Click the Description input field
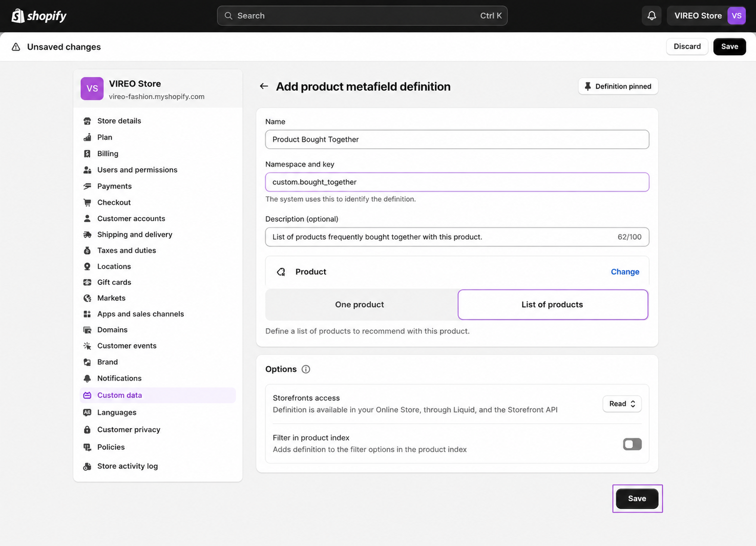This screenshot has height=546, width=756. click(457, 237)
